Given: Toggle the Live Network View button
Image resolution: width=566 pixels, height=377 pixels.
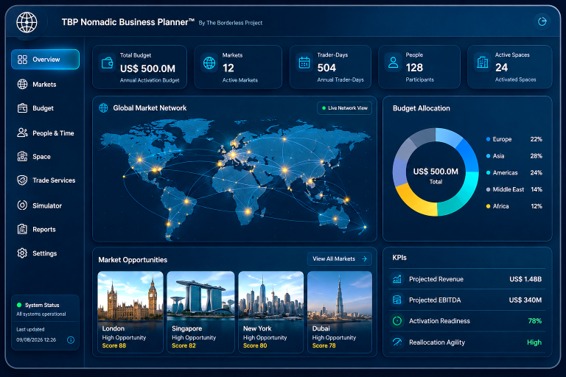Looking at the screenshot, I should [344, 108].
